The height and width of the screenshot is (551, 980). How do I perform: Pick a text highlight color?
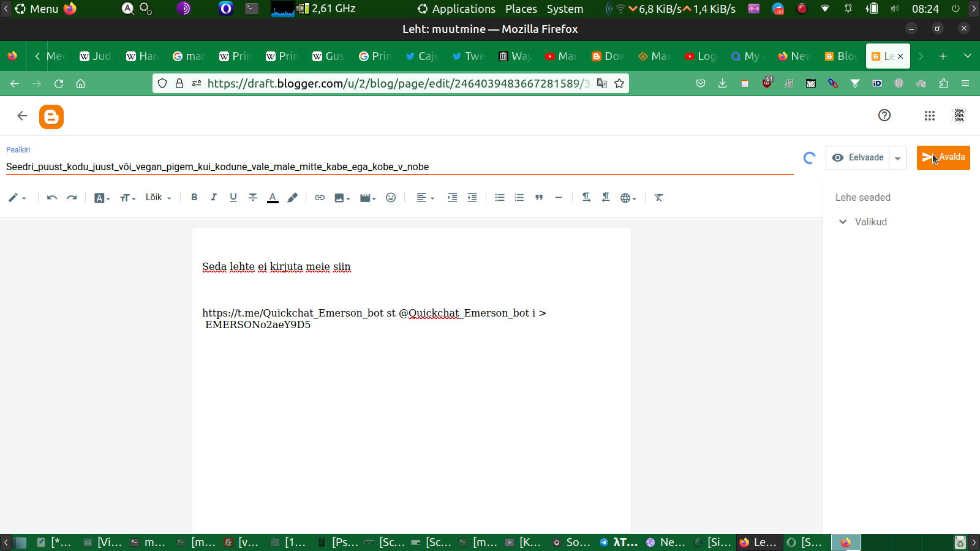pos(292,198)
